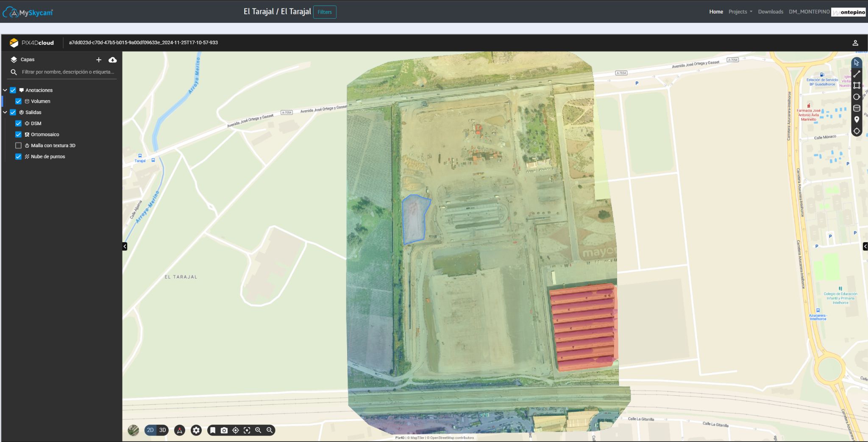Click the Filters button
Viewport: 868px width, 442px height.
click(x=325, y=12)
